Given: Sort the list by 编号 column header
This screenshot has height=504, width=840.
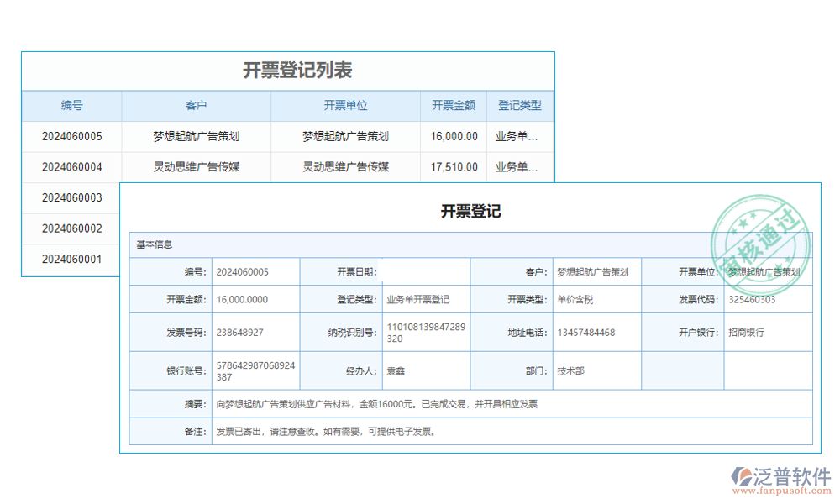Looking at the screenshot, I should (x=71, y=105).
